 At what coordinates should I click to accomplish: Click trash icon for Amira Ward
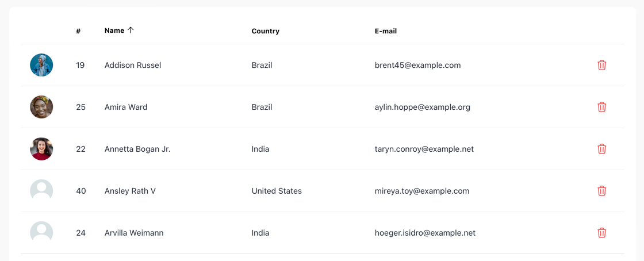pyautogui.click(x=601, y=107)
